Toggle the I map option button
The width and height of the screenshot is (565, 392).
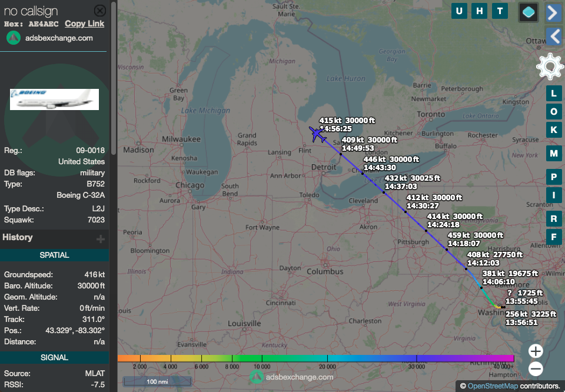[x=554, y=195]
